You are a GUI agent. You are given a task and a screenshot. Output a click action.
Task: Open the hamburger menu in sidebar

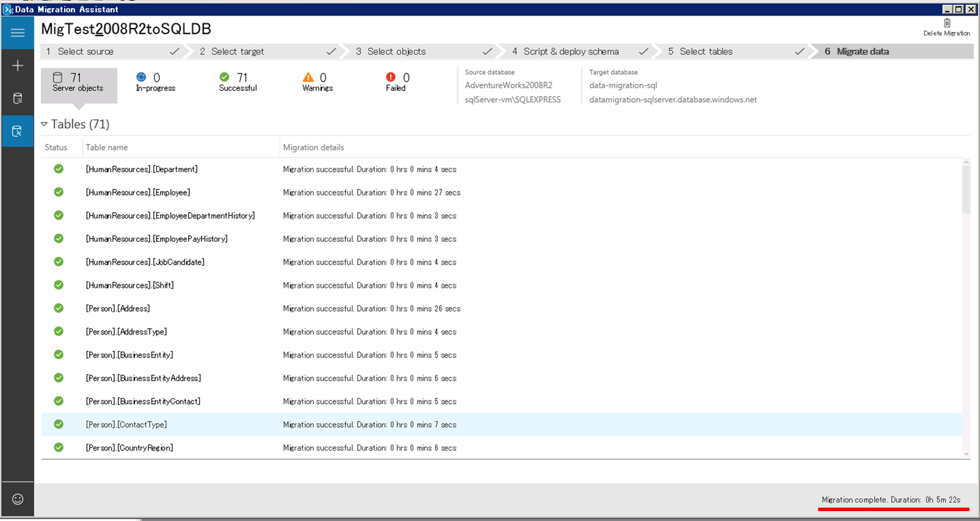[x=17, y=33]
